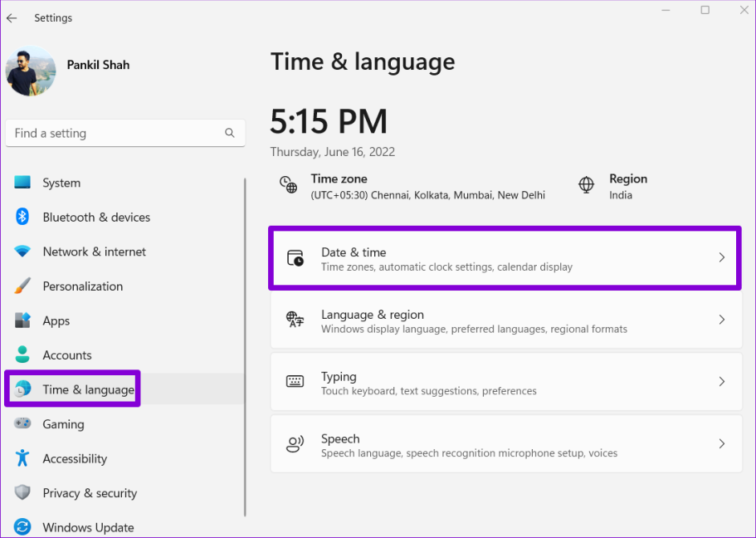
Task: Select Time & language in the sidebar
Action: (x=72, y=389)
